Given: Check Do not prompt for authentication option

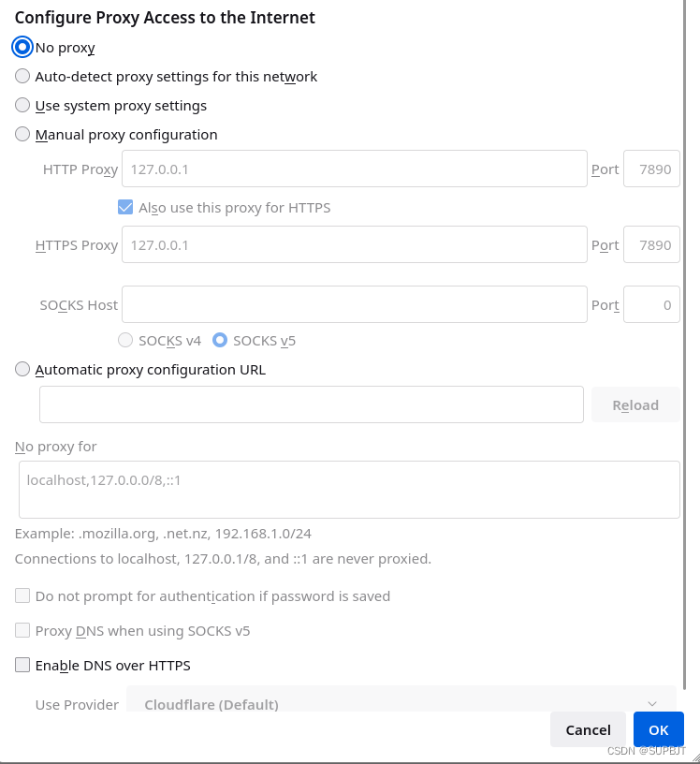Looking at the screenshot, I should [x=22, y=596].
